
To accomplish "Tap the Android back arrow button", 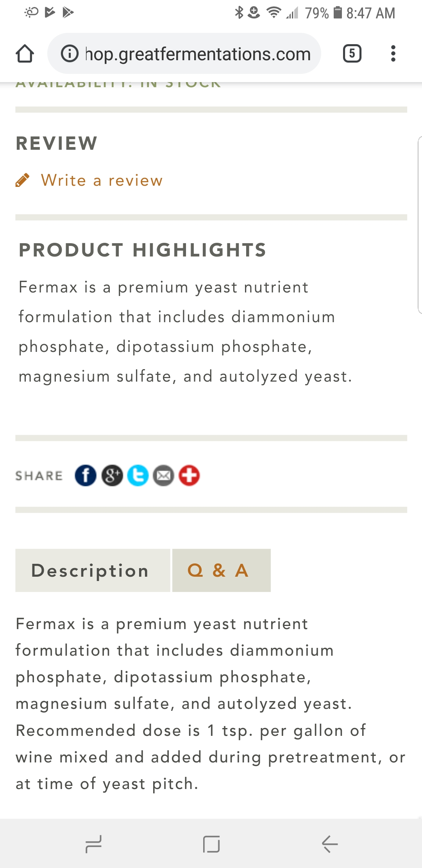I will click(330, 844).
